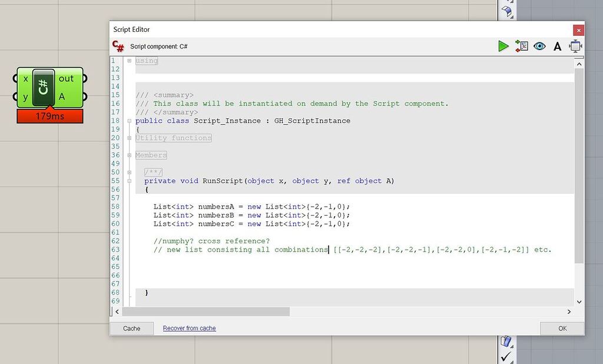Click the Recover from cache link
This screenshot has width=603, height=364.
pos(189,328)
